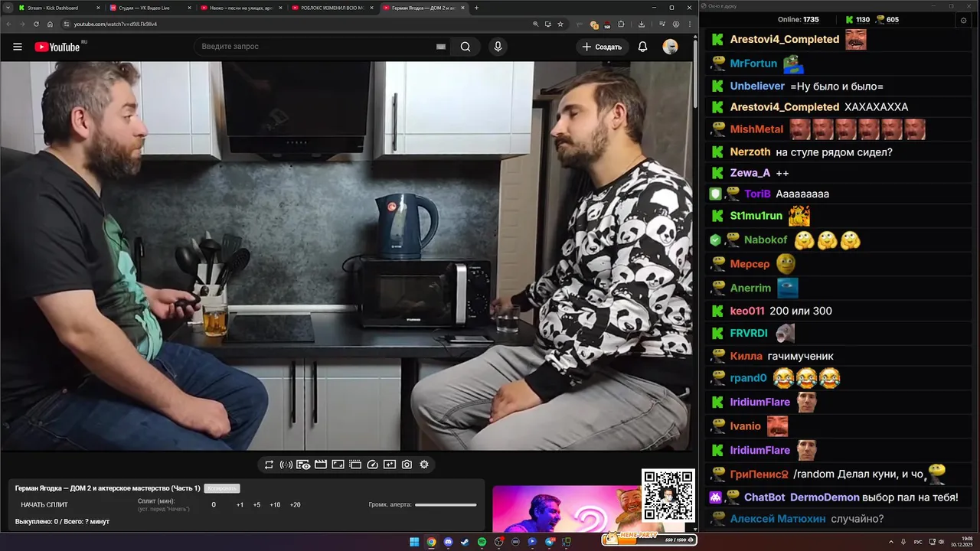Viewport: 980px width, 551px height.
Task: Click username Nabokof in chat
Action: [x=766, y=240]
